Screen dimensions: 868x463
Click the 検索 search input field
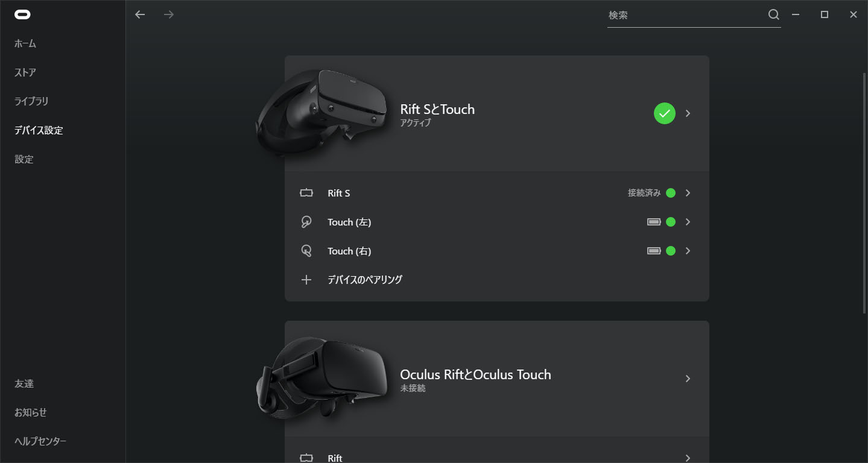tap(686, 15)
